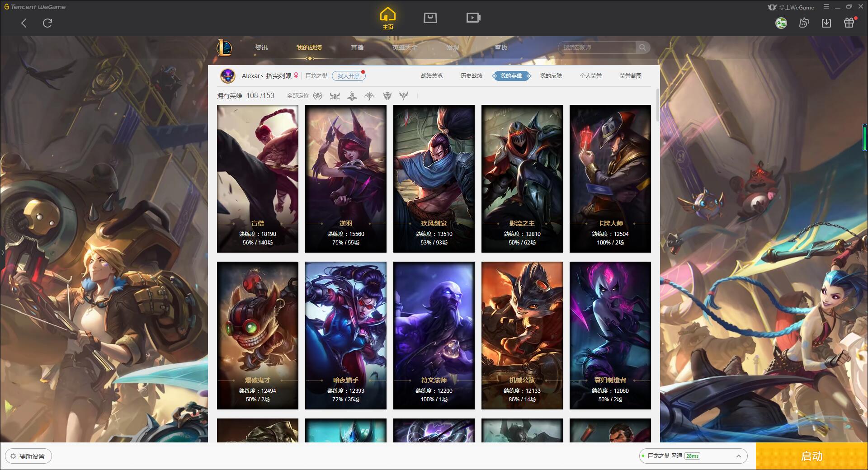Screen dimensions: 868x470
Task: Click the 掌上WeGame phone icon
Action: [x=772, y=7]
